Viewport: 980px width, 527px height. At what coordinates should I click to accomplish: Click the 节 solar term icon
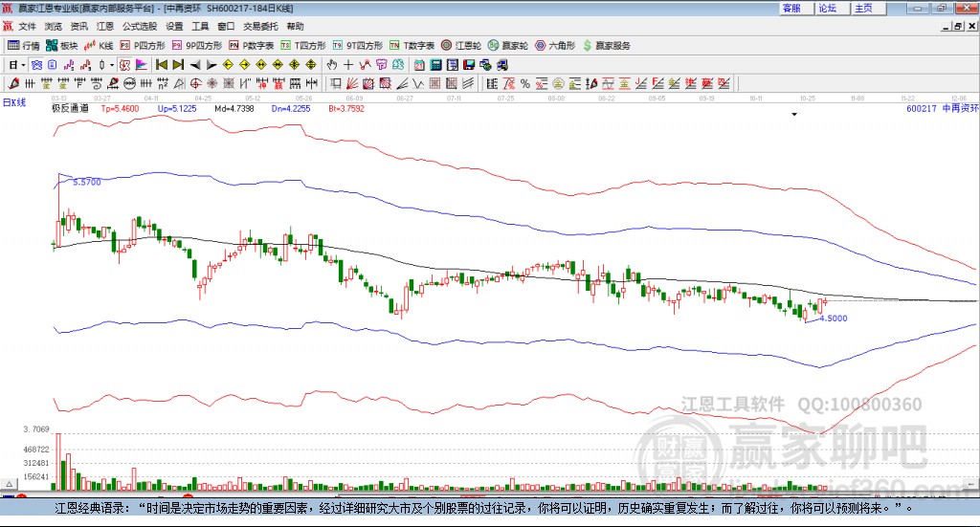click(x=381, y=65)
